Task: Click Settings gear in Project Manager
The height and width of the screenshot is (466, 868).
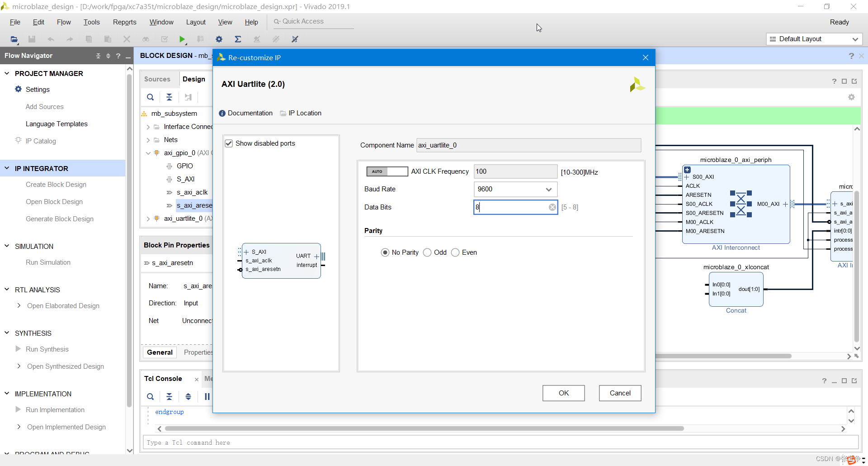Action: tap(18, 89)
